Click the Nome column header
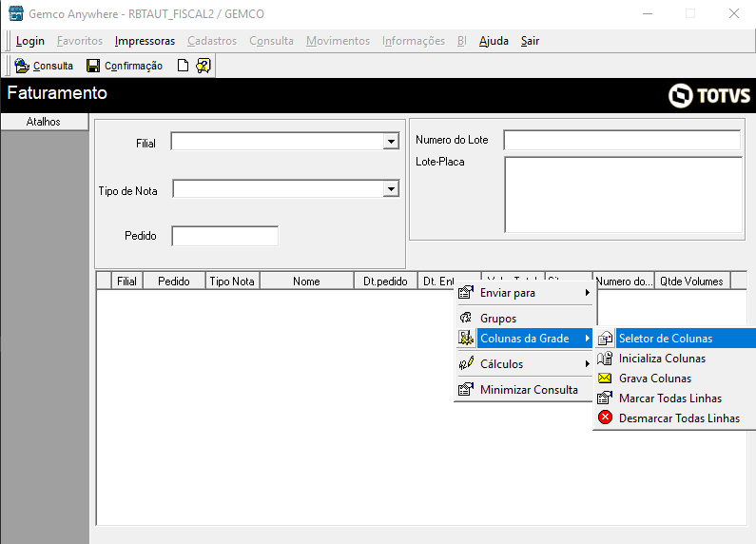This screenshot has height=544, width=756. (306, 282)
